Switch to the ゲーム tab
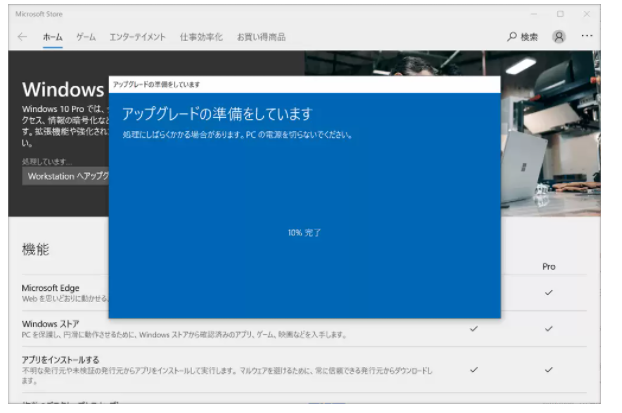622x413 pixels. (x=86, y=37)
